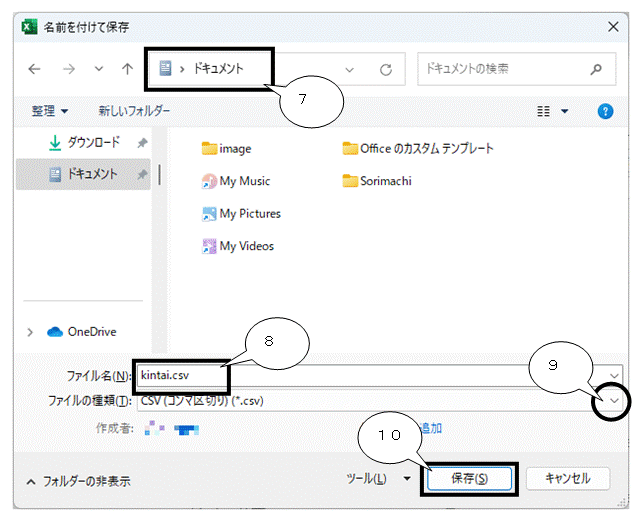Screen dimensions: 642x520
Task: Go up one folder level
Action: 127,69
